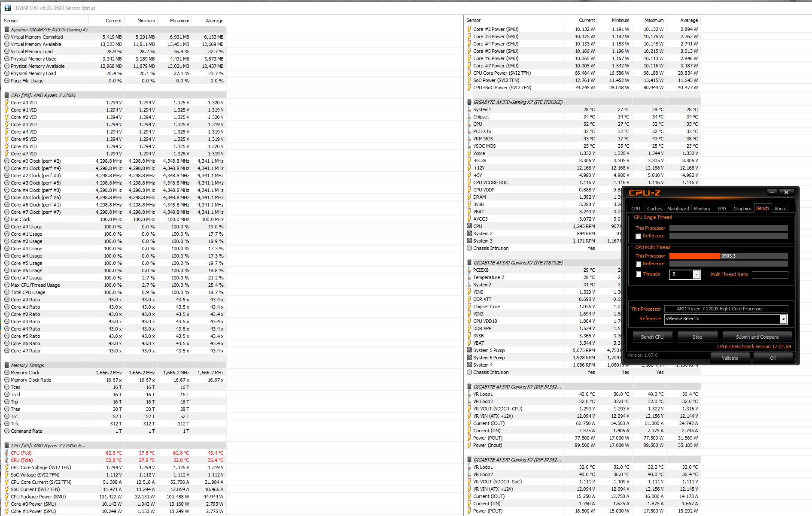Click the CPU Package Power (SMU) icon

pos(7,497)
